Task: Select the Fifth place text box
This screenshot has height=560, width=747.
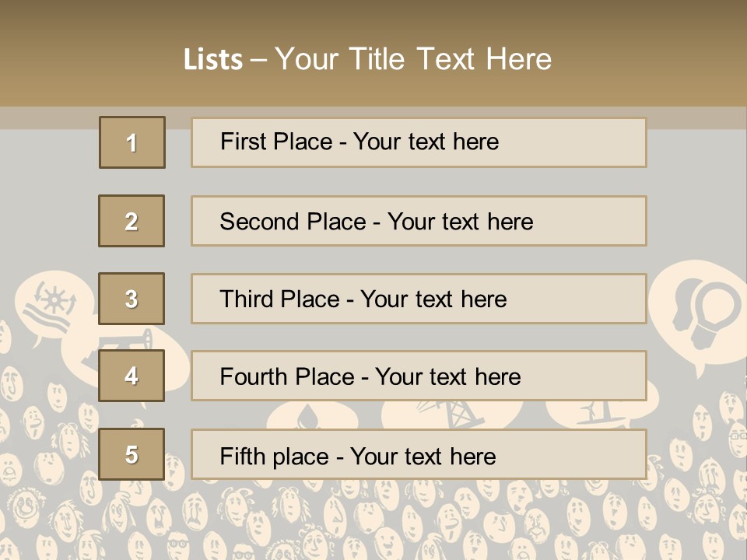Action: 419,454
